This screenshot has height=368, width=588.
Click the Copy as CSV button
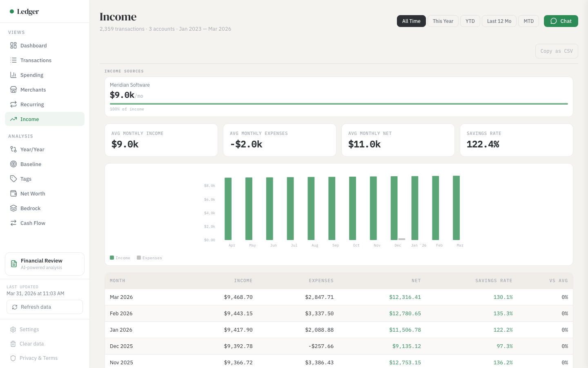point(557,51)
